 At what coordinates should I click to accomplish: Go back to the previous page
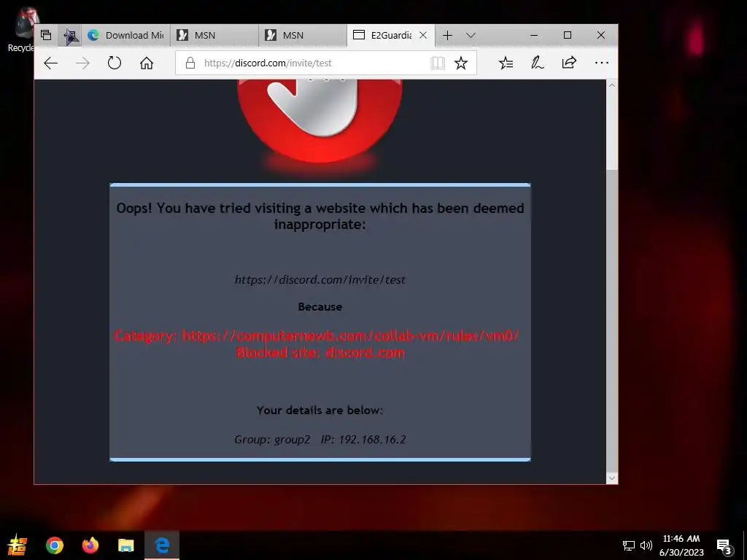(50, 63)
